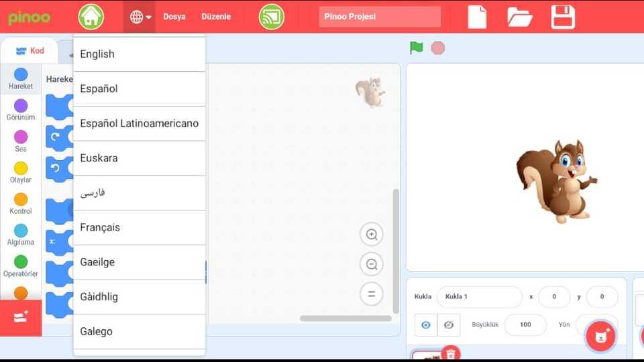The height and width of the screenshot is (362, 644).
Task: Select the Kontrol block category
Action: pyautogui.click(x=21, y=204)
